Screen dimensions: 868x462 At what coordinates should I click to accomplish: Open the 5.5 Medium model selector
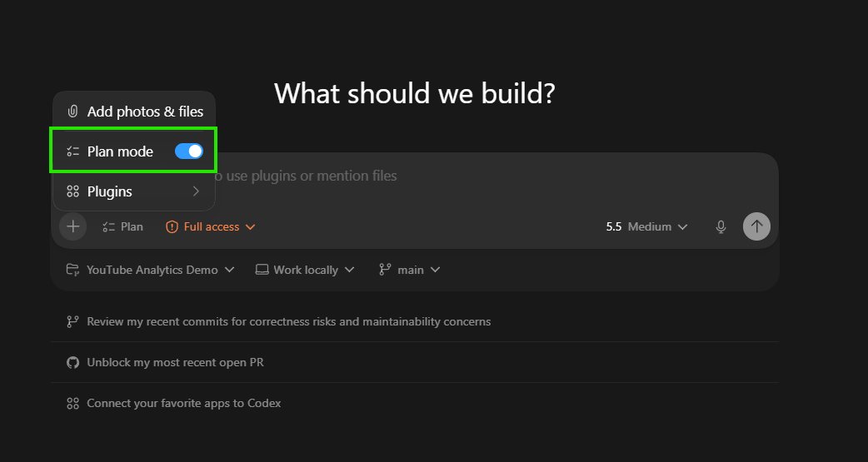coord(646,227)
